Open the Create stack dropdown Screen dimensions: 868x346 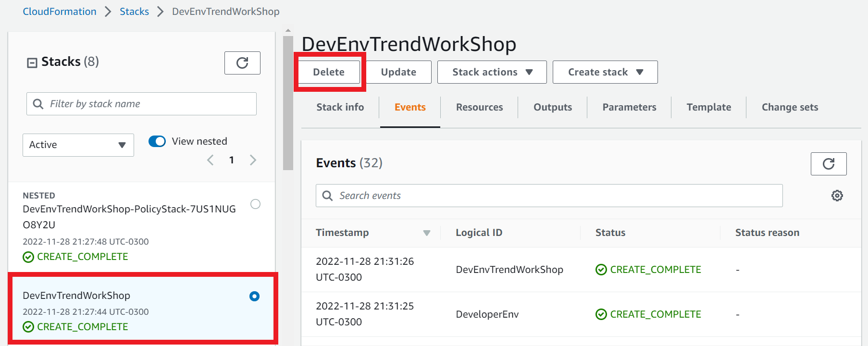click(605, 72)
